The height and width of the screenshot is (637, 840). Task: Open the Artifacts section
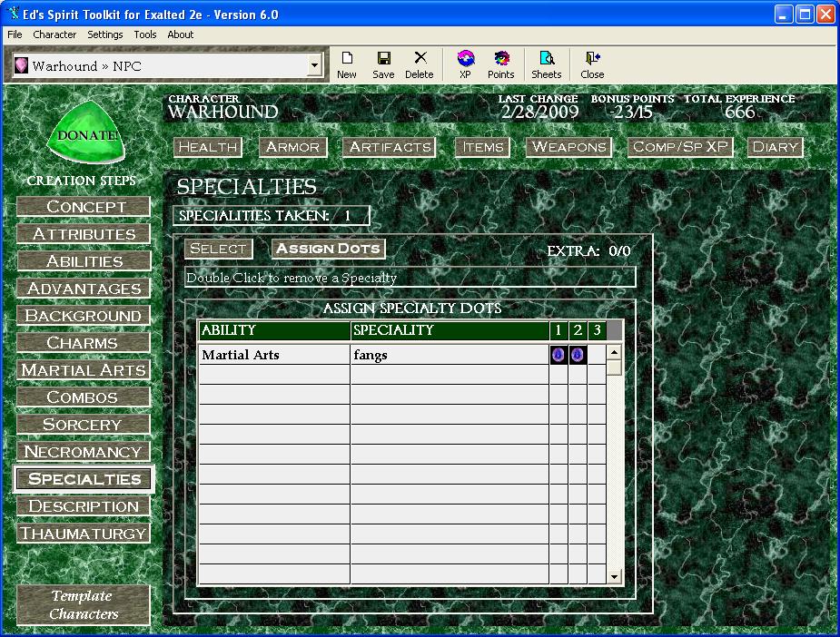[390, 147]
